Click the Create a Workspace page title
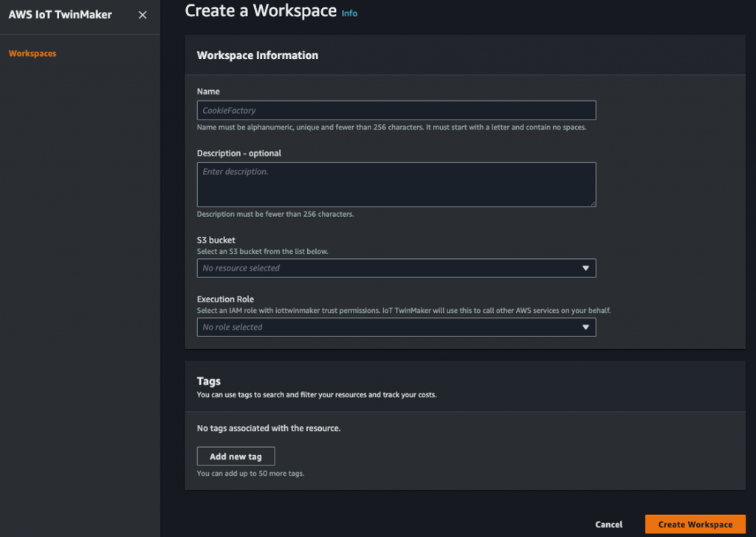Image resolution: width=756 pixels, height=537 pixels. [x=260, y=12]
